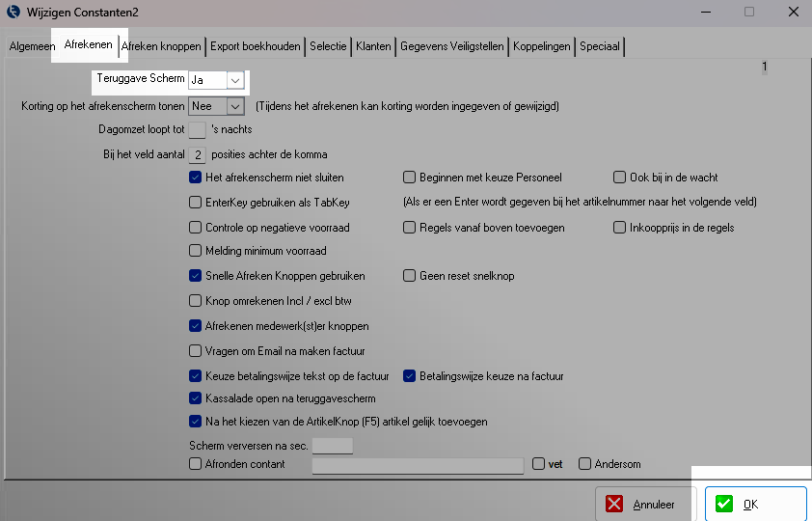Screen dimensions: 812x521
Task: Click the red Annuleer cancel button
Action: click(x=640, y=504)
